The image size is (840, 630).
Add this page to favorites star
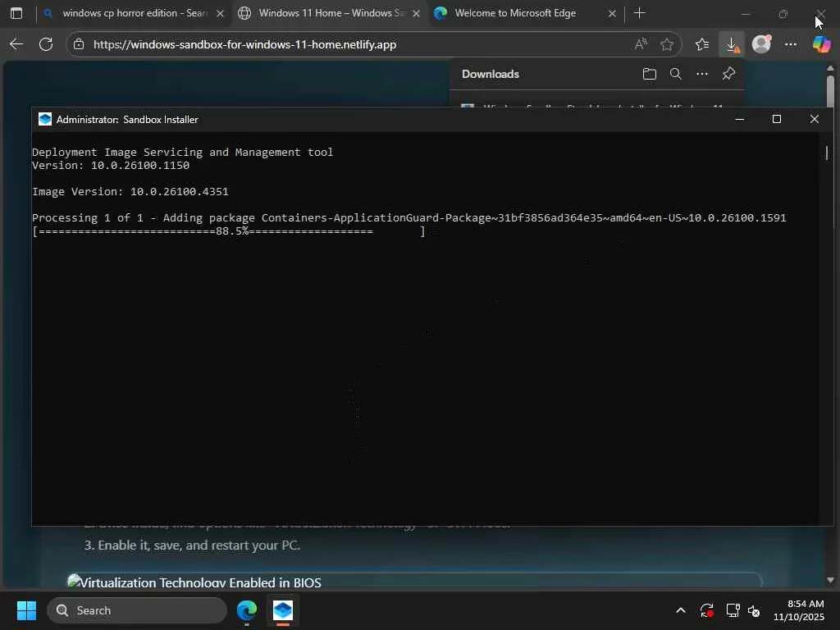[666, 44]
